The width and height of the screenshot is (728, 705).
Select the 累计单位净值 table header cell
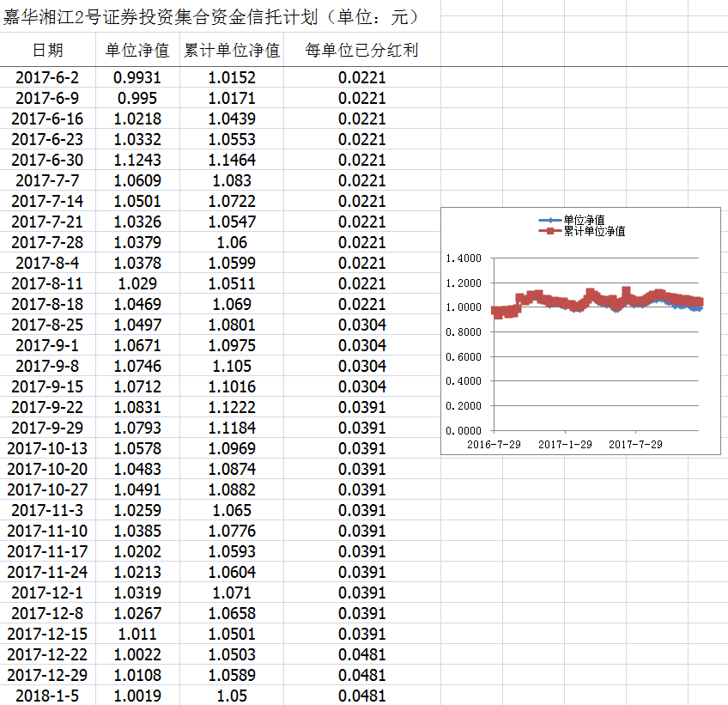tap(232, 51)
